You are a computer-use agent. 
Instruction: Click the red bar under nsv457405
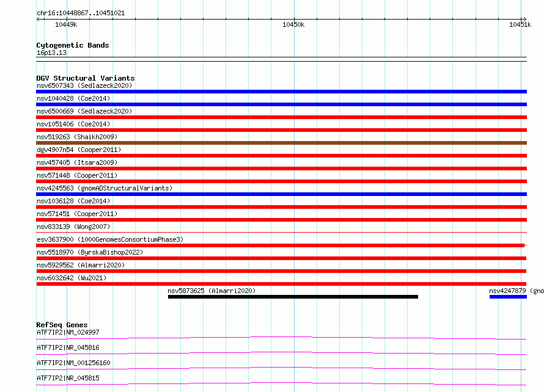pyautogui.click(x=281, y=169)
